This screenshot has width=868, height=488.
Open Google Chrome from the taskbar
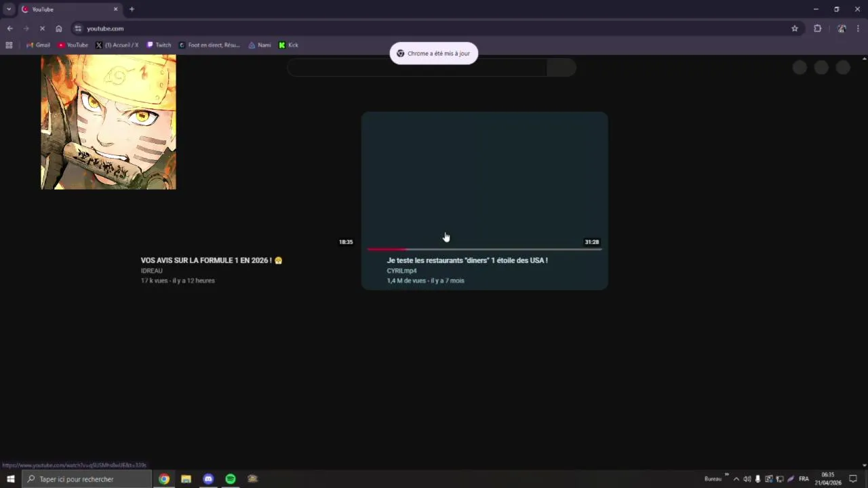click(164, 479)
